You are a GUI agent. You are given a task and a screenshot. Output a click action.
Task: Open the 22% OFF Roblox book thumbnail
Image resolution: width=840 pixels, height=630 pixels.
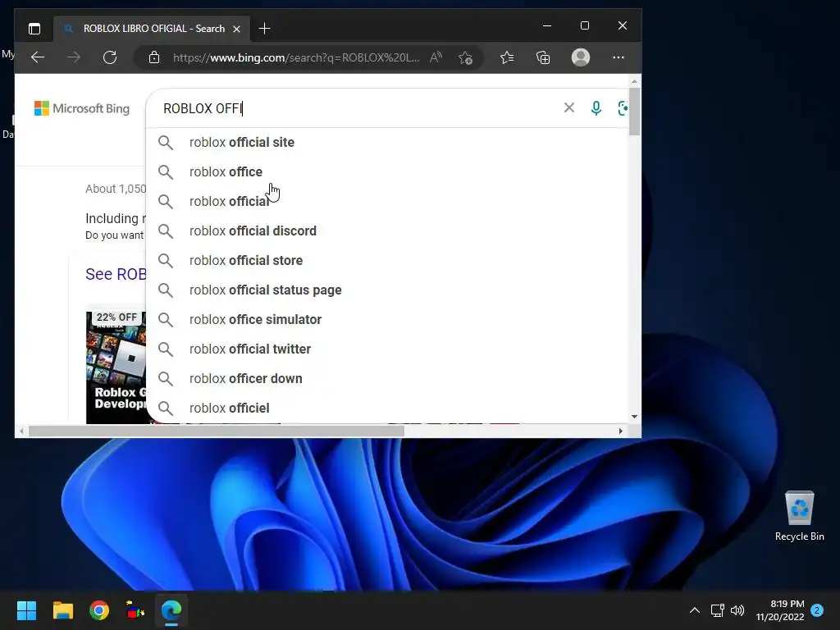116,367
